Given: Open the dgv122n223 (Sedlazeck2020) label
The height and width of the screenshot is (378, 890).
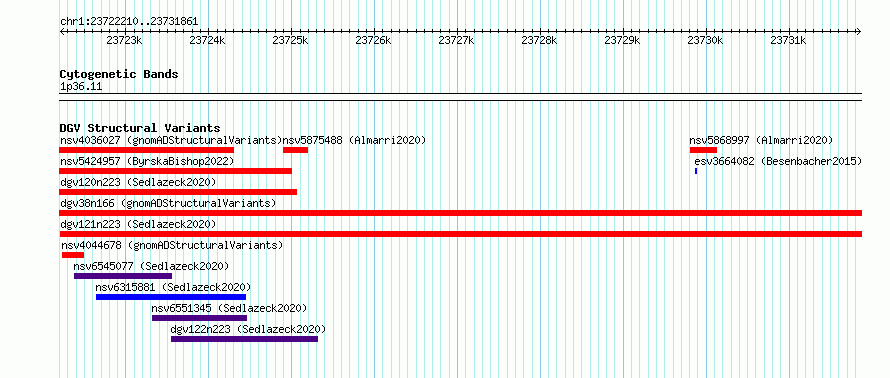Looking at the screenshot, I should [249, 329].
